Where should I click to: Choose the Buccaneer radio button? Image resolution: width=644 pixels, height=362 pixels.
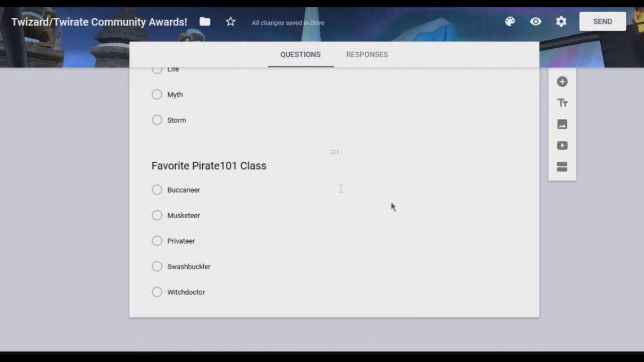coord(157,190)
